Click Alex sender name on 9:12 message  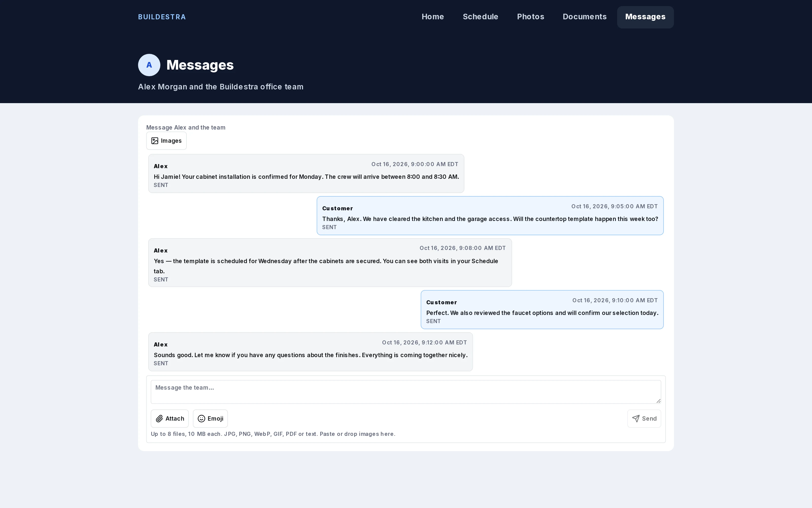(x=160, y=344)
